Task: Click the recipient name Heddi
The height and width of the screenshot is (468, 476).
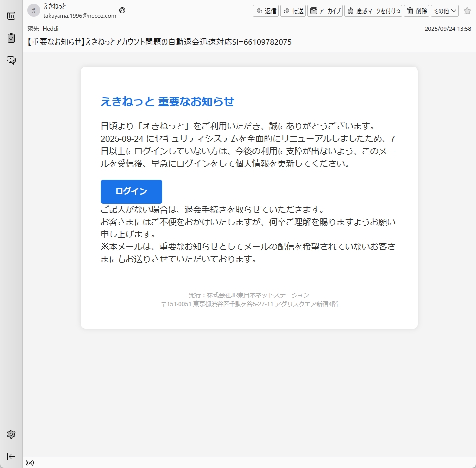Action: [x=50, y=29]
